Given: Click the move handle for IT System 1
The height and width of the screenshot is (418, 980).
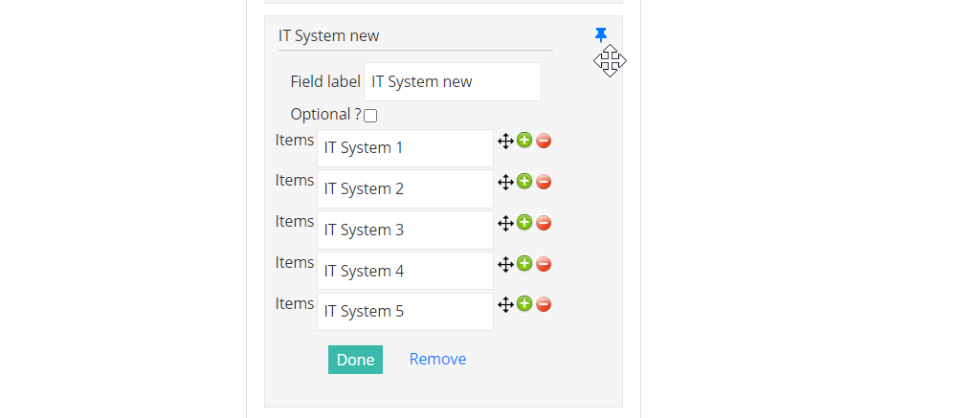Looking at the screenshot, I should pyautogui.click(x=505, y=141).
